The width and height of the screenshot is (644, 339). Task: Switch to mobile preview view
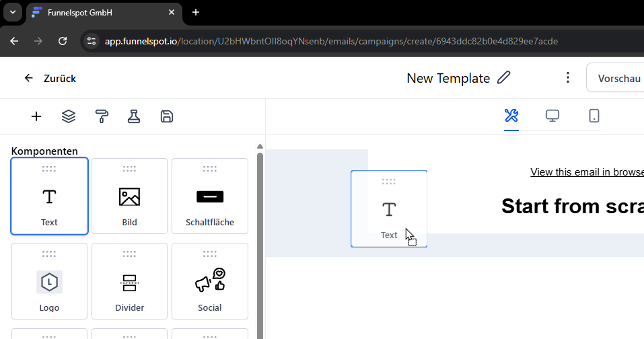[x=594, y=116]
